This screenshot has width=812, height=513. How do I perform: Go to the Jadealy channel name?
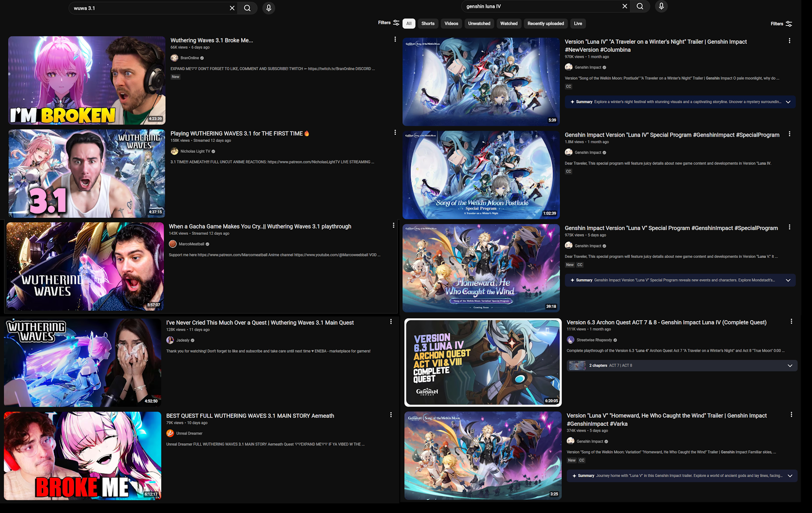click(x=183, y=340)
